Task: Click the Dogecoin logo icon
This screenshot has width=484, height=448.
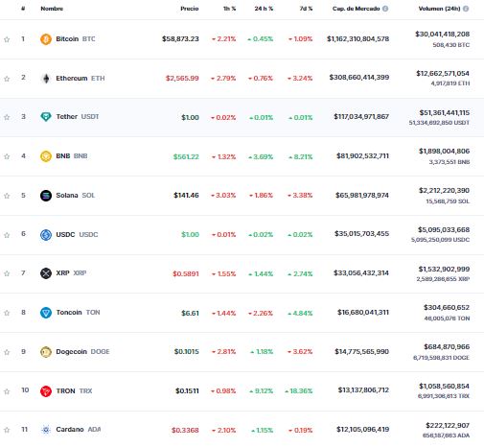Action: pos(46,352)
